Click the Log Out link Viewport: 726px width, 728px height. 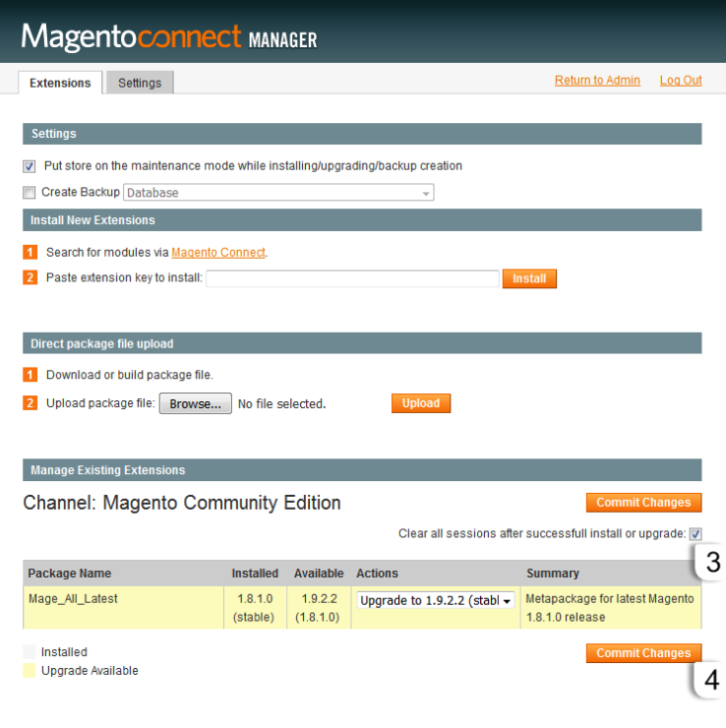[x=681, y=81]
